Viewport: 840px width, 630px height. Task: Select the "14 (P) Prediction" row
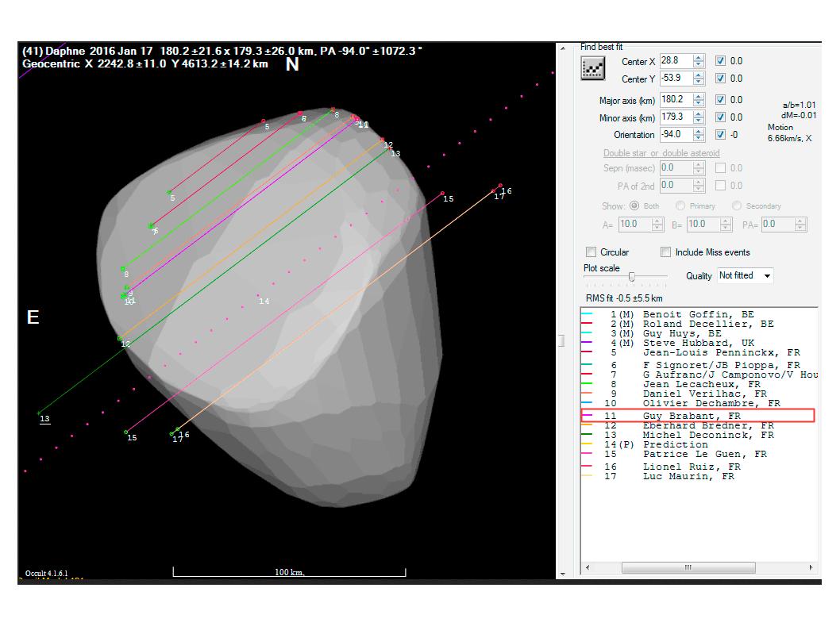tap(699, 445)
